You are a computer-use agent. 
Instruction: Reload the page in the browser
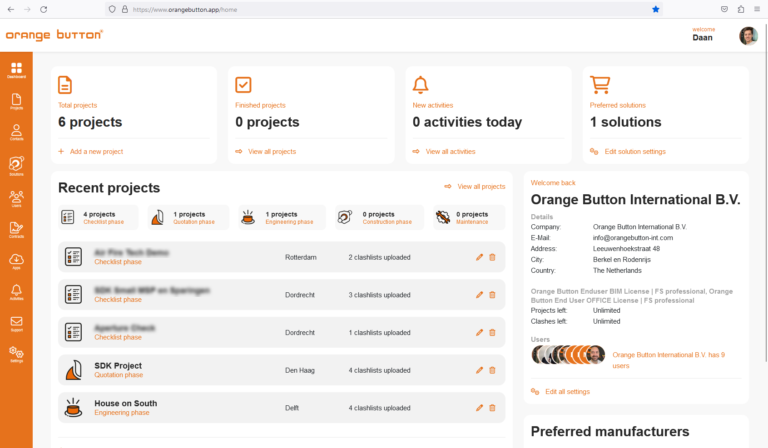coord(44,9)
